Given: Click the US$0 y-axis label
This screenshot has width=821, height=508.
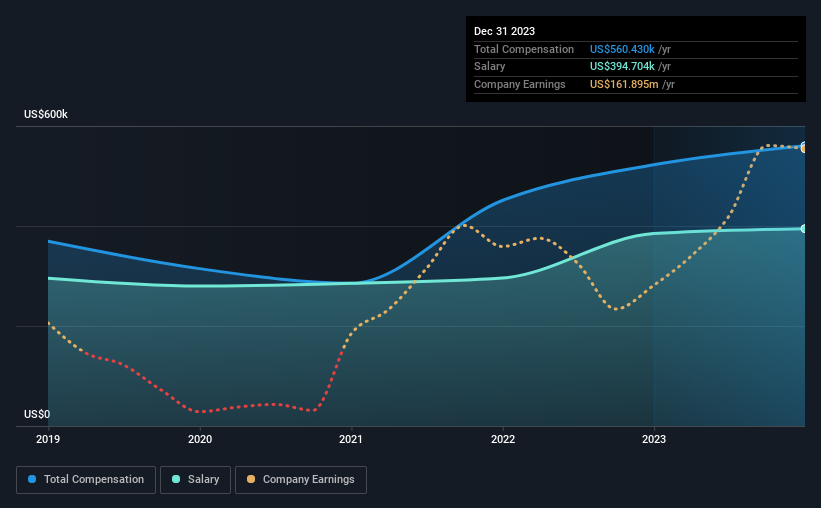Looking at the screenshot, I should pos(37,414).
